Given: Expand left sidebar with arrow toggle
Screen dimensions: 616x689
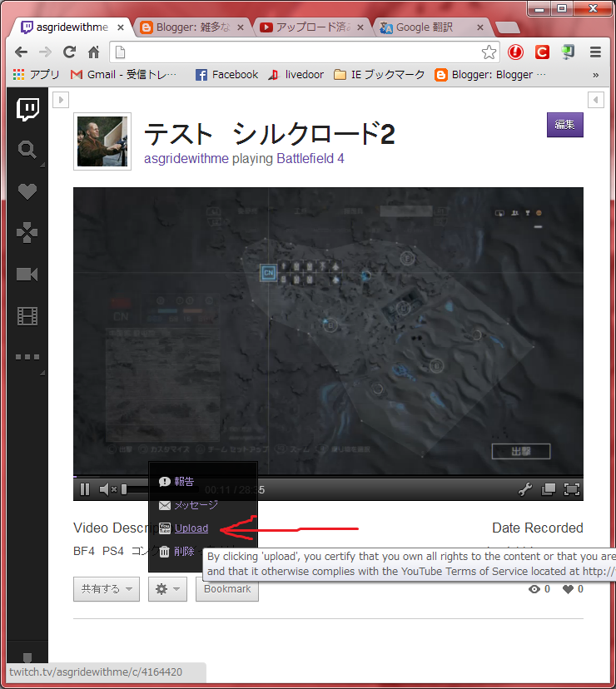Looking at the screenshot, I should click(x=61, y=100).
